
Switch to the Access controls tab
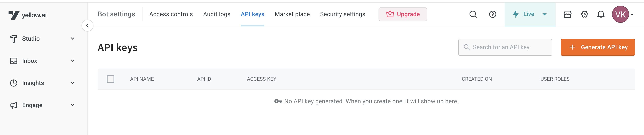click(171, 14)
